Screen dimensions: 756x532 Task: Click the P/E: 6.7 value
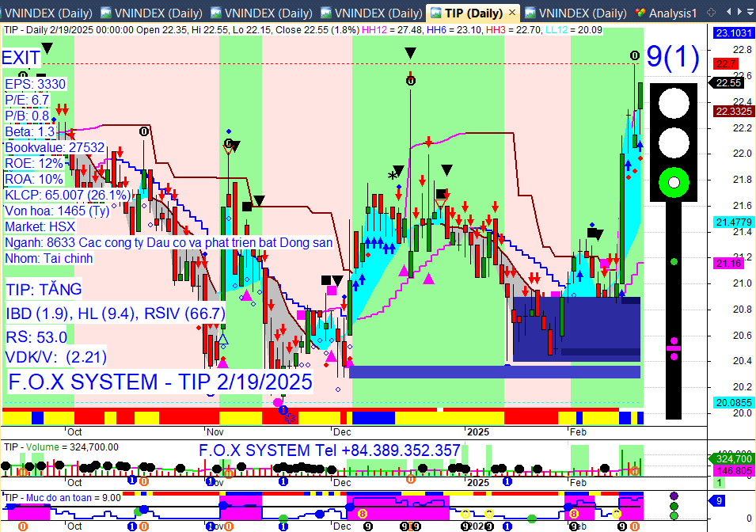click(x=27, y=101)
